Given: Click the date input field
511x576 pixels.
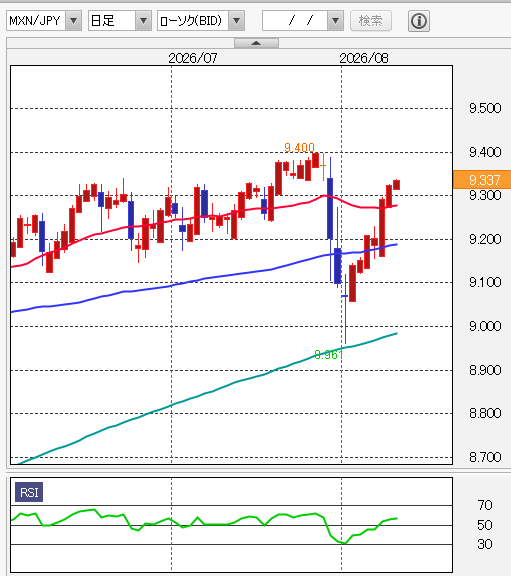Looking at the screenshot, I should [x=295, y=21].
